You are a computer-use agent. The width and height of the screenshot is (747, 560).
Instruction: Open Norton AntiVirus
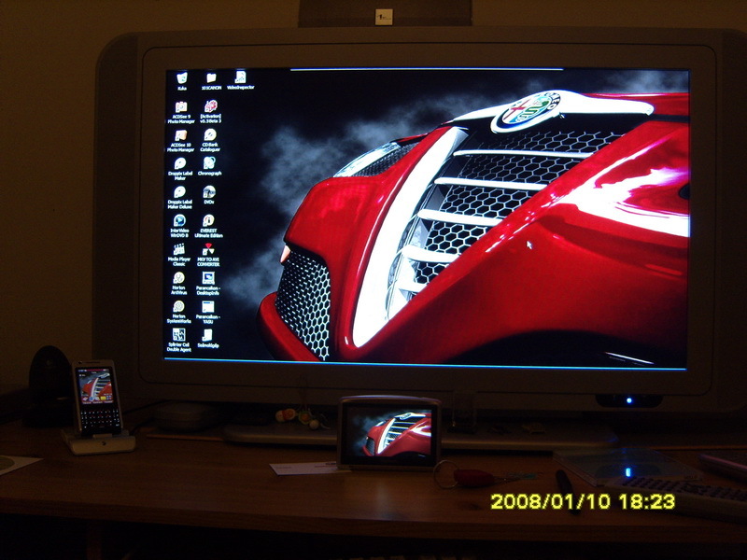pyautogui.click(x=178, y=278)
